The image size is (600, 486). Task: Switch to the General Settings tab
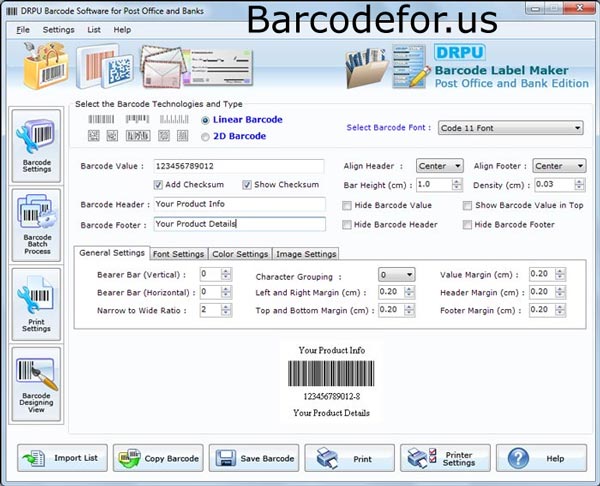click(x=112, y=253)
